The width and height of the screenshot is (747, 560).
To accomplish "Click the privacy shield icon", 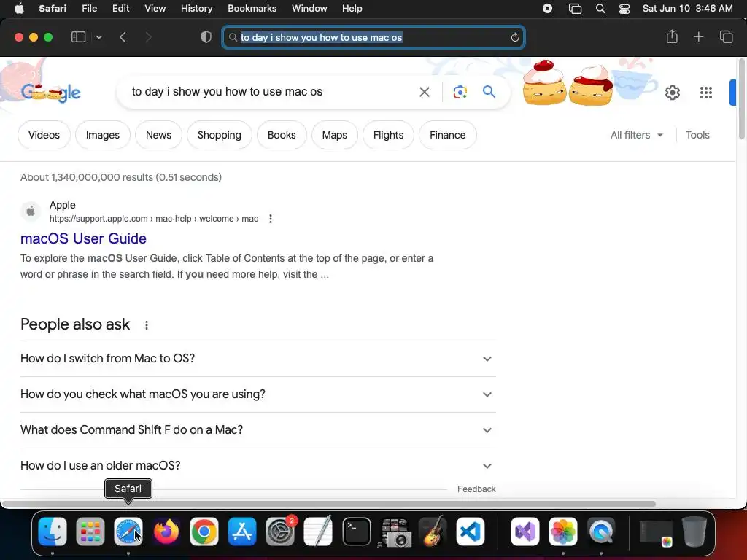I will pos(206,37).
